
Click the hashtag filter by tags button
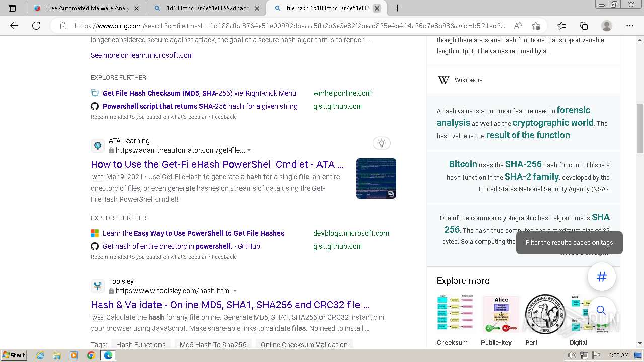(602, 277)
